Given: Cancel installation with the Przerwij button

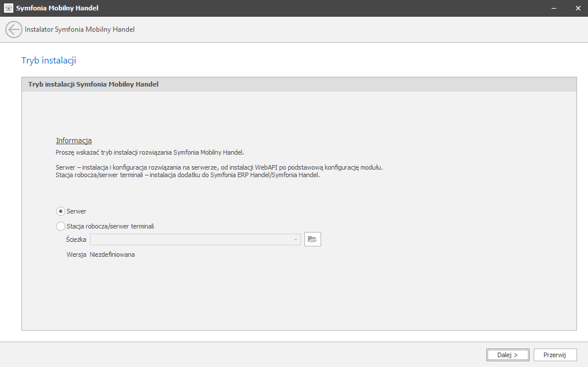Looking at the screenshot, I should pyautogui.click(x=555, y=355).
